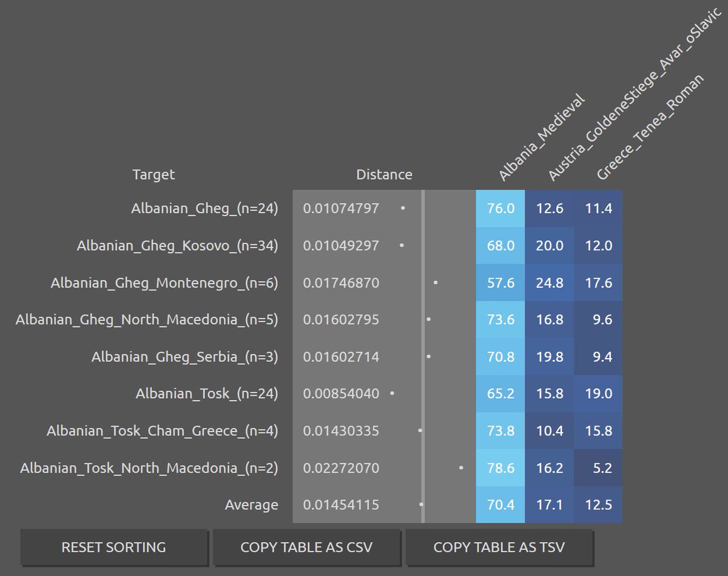The width and height of the screenshot is (728, 576).
Task: Select the Albanian_Tosk_(n=24) row label
Action: [207, 394]
